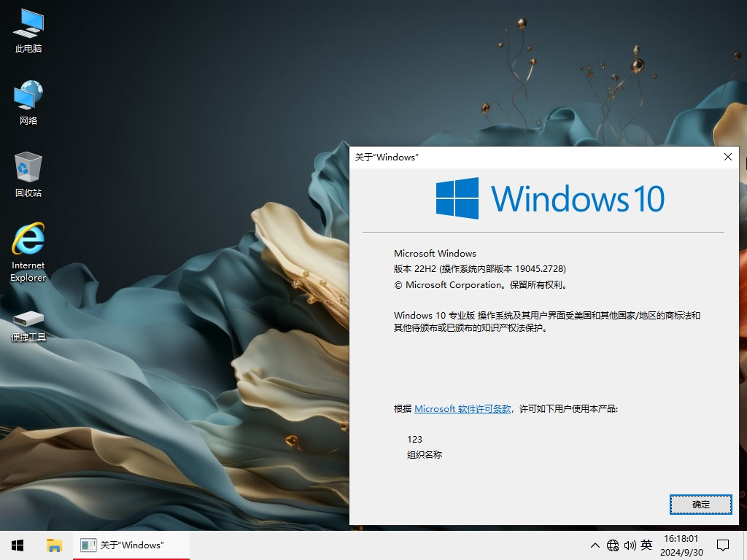
Task: Select the 回收站 recycle bin icon
Action: coord(28,175)
